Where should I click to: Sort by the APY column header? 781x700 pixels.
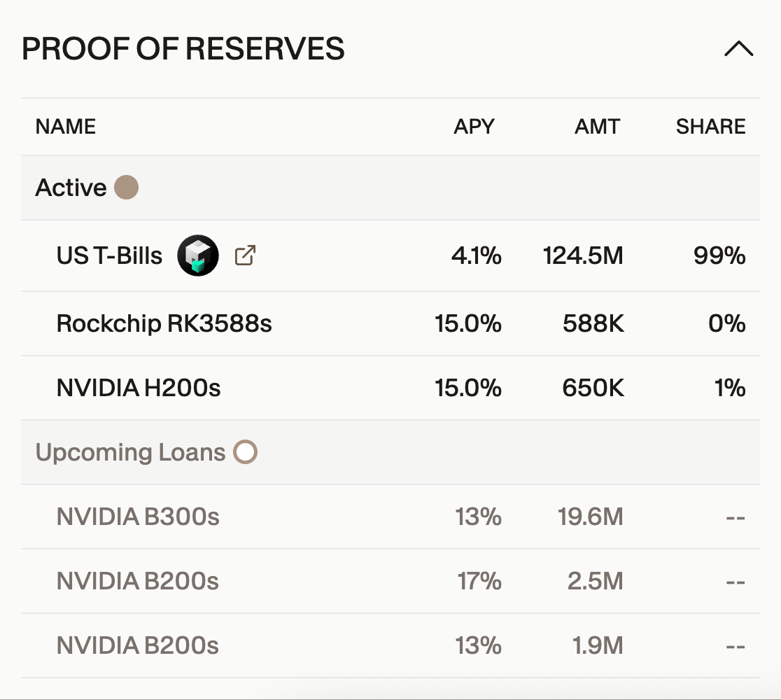point(474,127)
